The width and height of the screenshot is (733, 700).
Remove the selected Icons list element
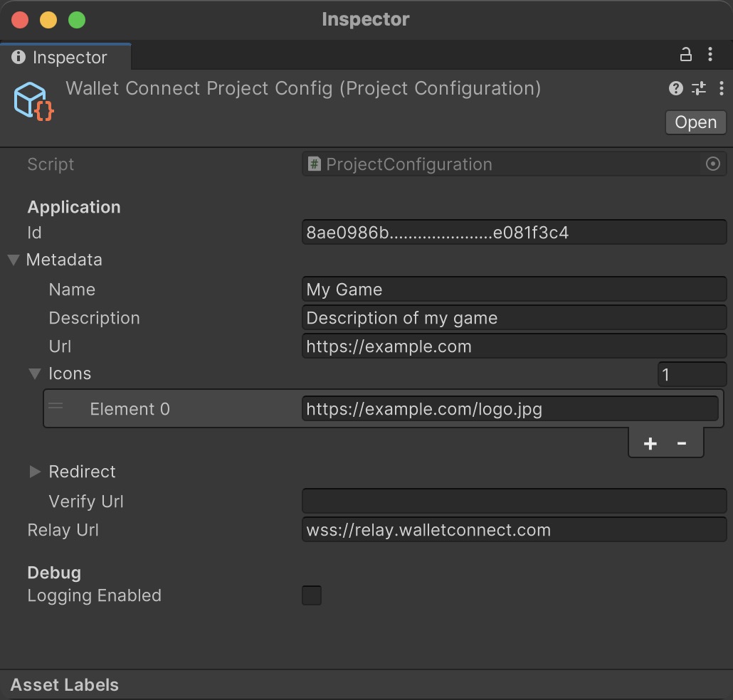click(682, 444)
